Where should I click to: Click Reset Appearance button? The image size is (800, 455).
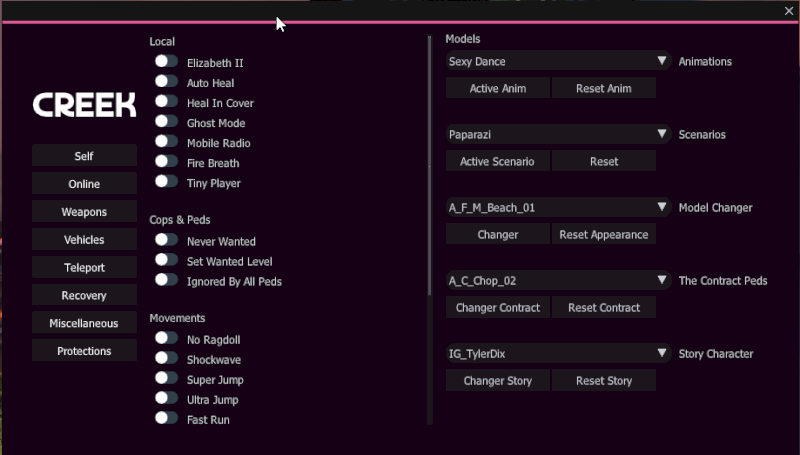coord(604,234)
